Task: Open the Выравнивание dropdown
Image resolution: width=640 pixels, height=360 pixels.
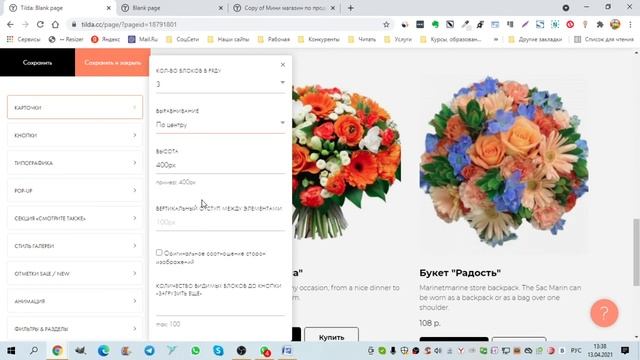Action: coord(220,124)
